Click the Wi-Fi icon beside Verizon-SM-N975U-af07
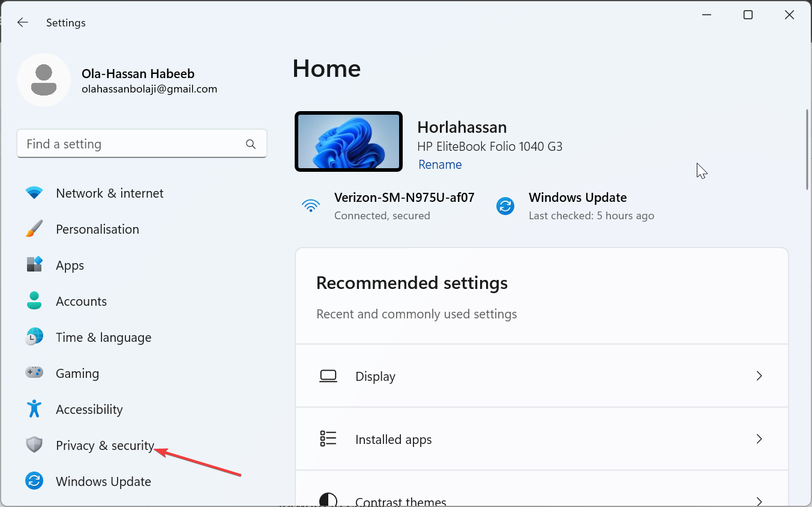The width and height of the screenshot is (812, 507). coord(311,205)
